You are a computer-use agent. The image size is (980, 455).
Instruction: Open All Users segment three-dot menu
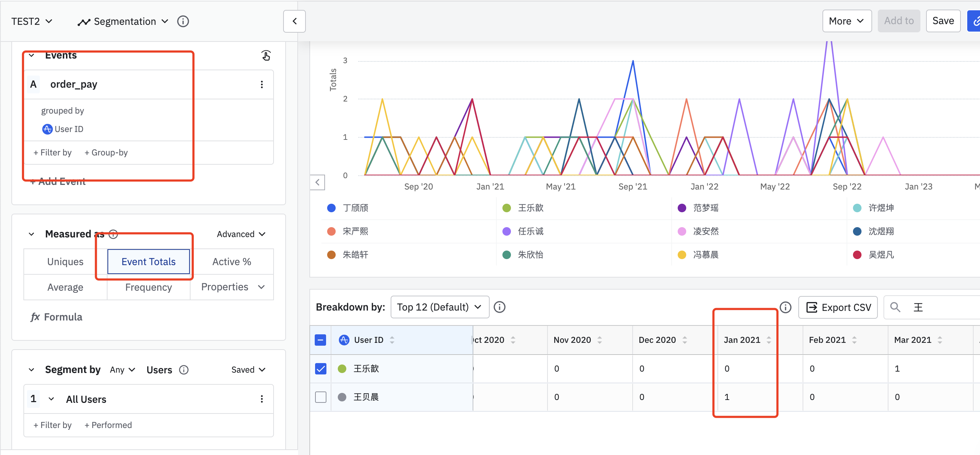pyautogui.click(x=261, y=399)
